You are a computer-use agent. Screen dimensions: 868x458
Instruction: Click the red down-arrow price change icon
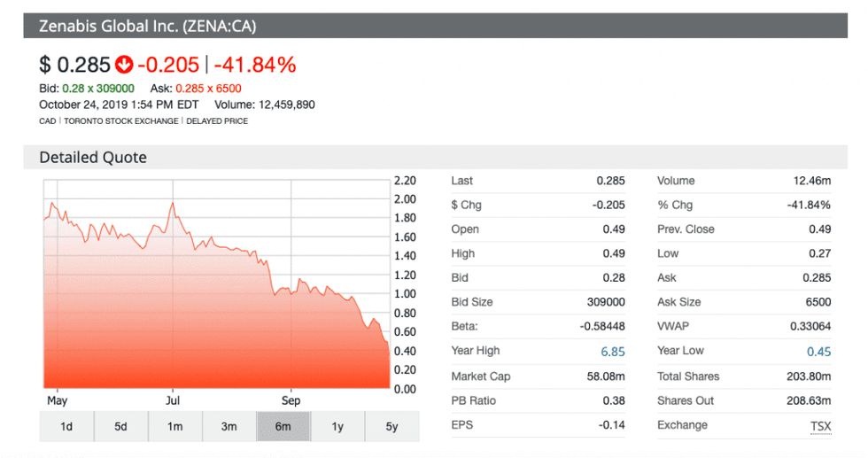pos(124,65)
